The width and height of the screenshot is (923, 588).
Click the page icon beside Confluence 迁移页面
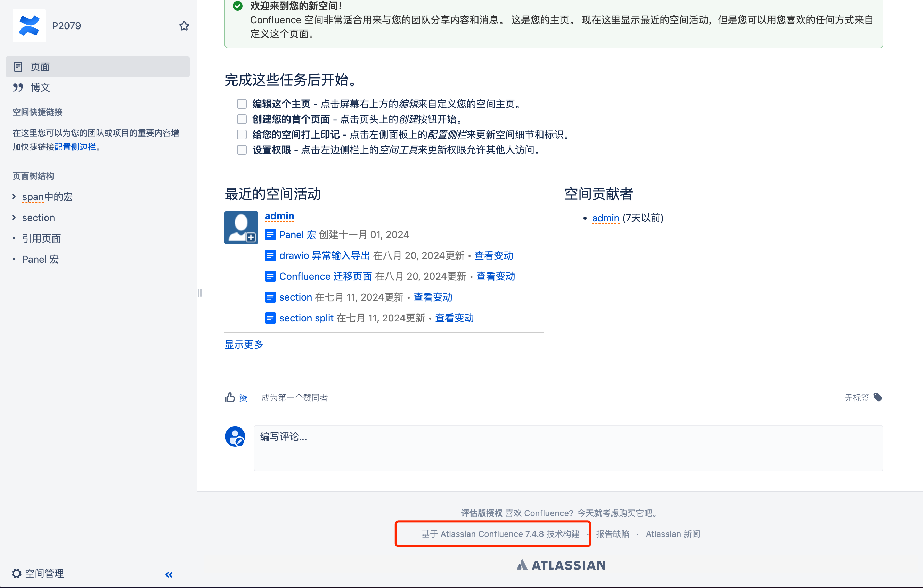[x=270, y=276]
